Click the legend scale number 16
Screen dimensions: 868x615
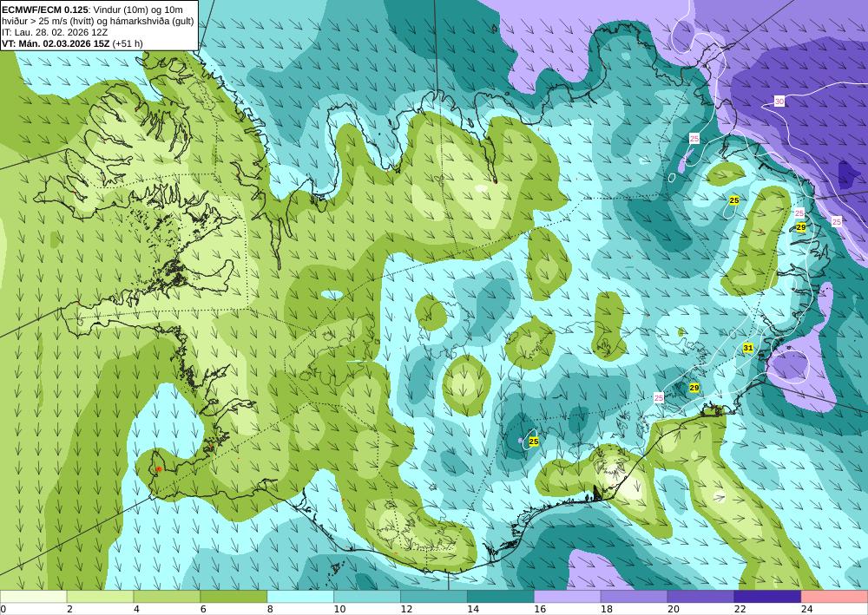pos(540,609)
